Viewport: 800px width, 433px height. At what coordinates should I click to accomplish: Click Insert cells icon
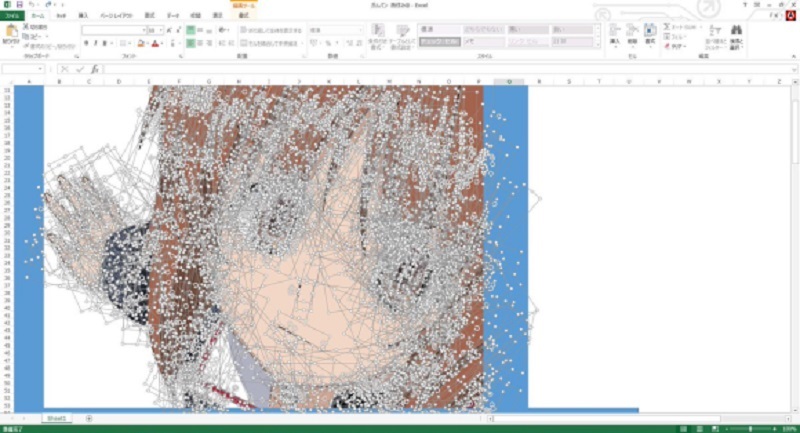click(615, 30)
